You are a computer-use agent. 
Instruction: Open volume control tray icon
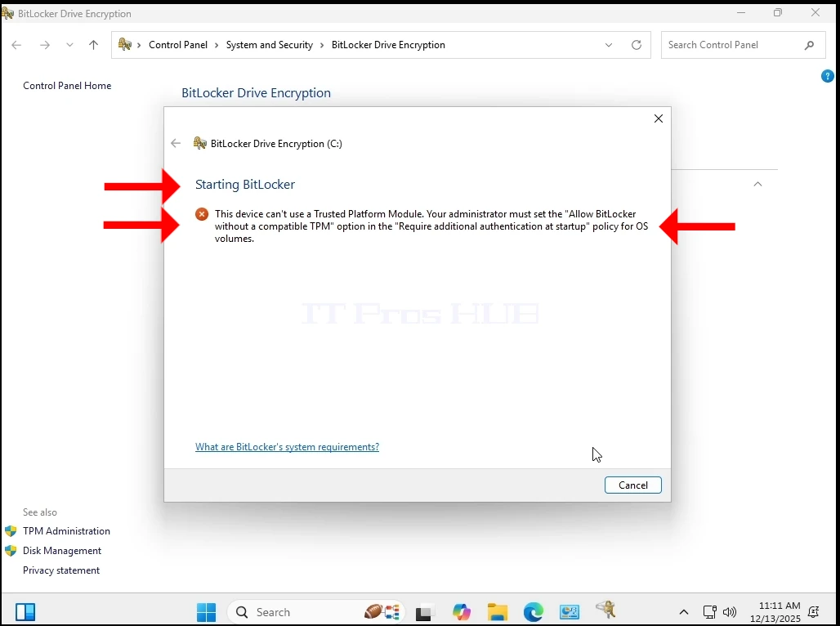730,612
